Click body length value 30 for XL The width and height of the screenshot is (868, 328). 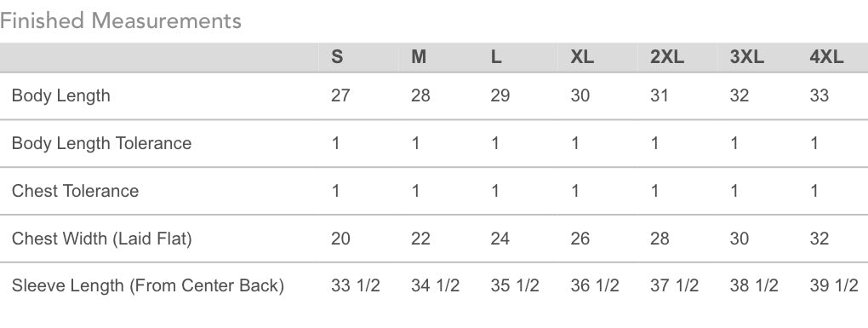click(580, 96)
